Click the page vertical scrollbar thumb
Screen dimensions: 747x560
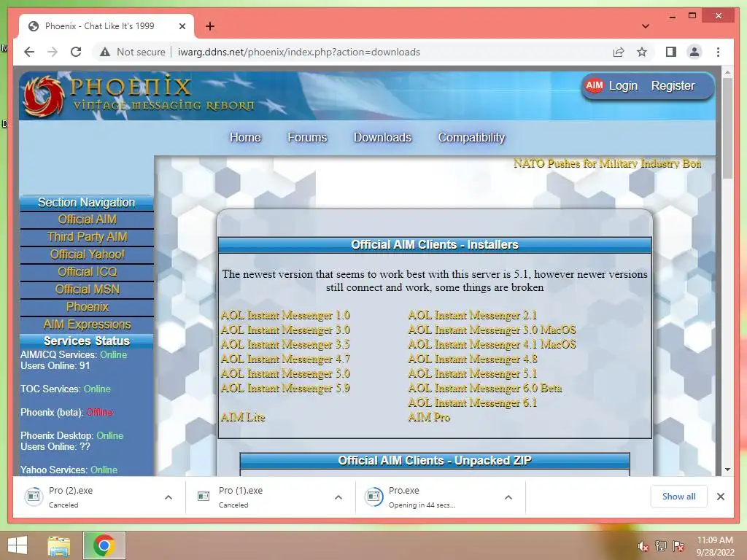click(727, 128)
